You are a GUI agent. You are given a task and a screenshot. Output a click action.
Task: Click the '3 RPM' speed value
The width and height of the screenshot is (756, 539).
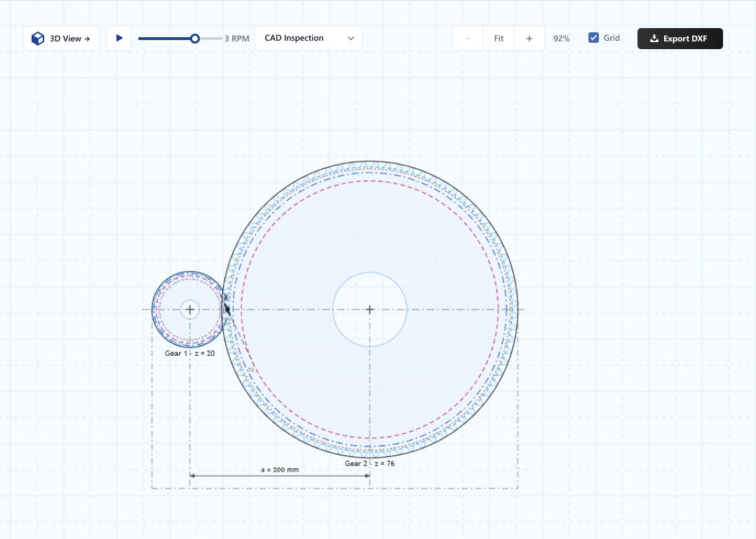237,39
